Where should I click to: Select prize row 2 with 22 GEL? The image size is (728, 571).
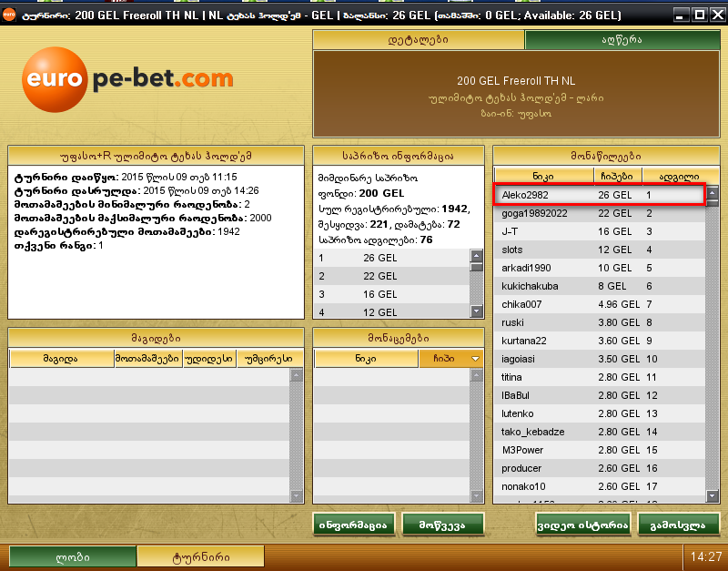(392, 276)
